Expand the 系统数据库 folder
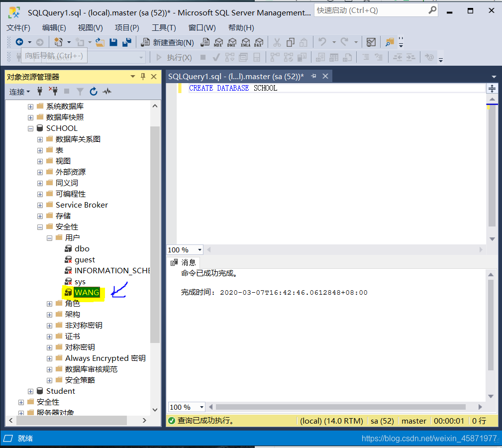The height and width of the screenshot is (448, 502). click(x=30, y=107)
